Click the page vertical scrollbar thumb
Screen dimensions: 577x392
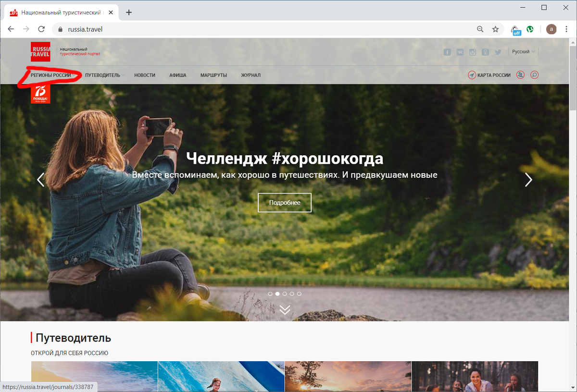pyautogui.click(x=572, y=79)
